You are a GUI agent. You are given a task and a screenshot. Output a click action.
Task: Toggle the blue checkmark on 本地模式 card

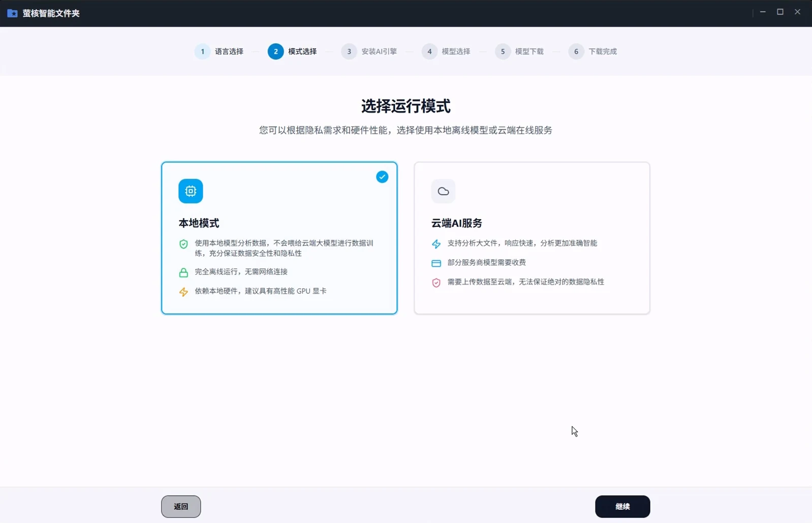pos(382,177)
